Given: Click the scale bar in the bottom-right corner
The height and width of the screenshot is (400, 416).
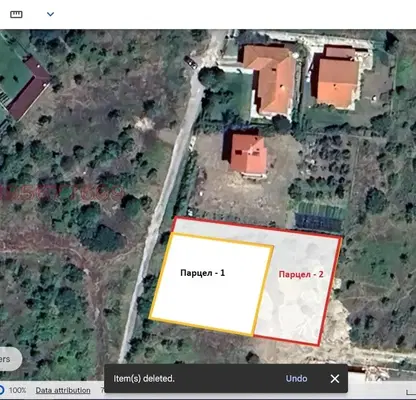Looking at the screenshot, I should coord(411,392).
